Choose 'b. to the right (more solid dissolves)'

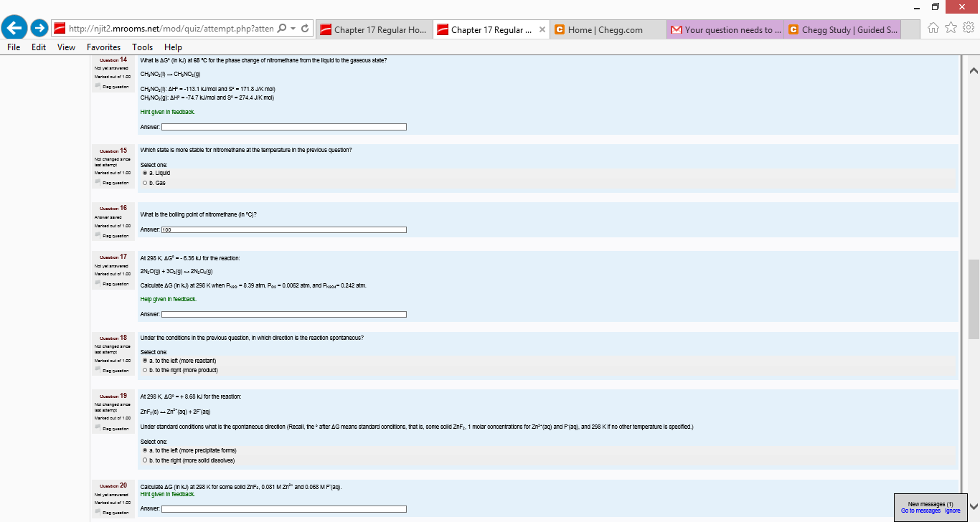click(x=143, y=459)
